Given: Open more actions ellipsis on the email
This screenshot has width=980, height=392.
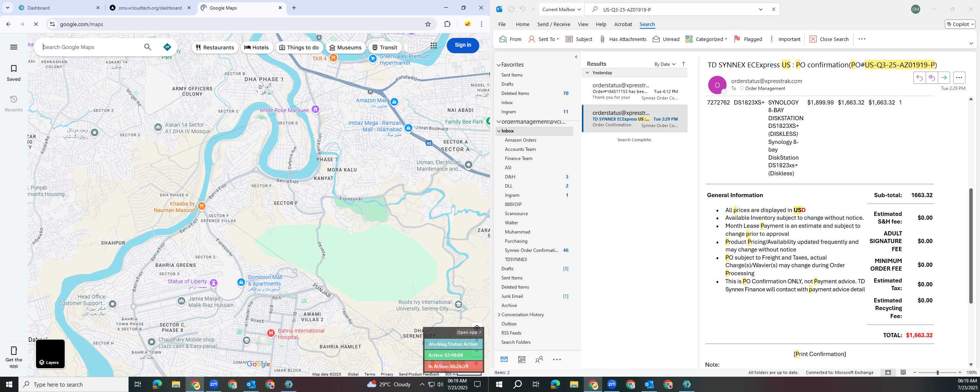Looking at the screenshot, I should pyautogui.click(x=959, y=78).
